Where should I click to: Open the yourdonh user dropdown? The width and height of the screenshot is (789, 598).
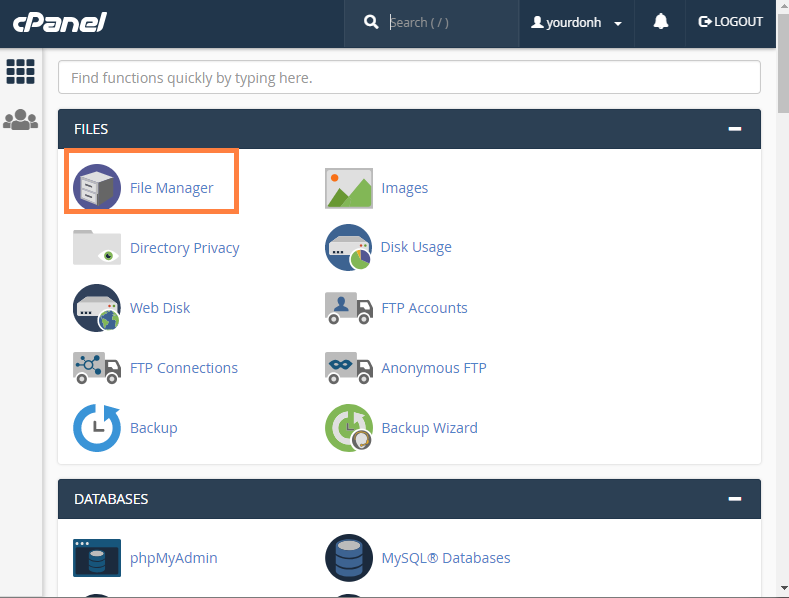pos(577,22)
